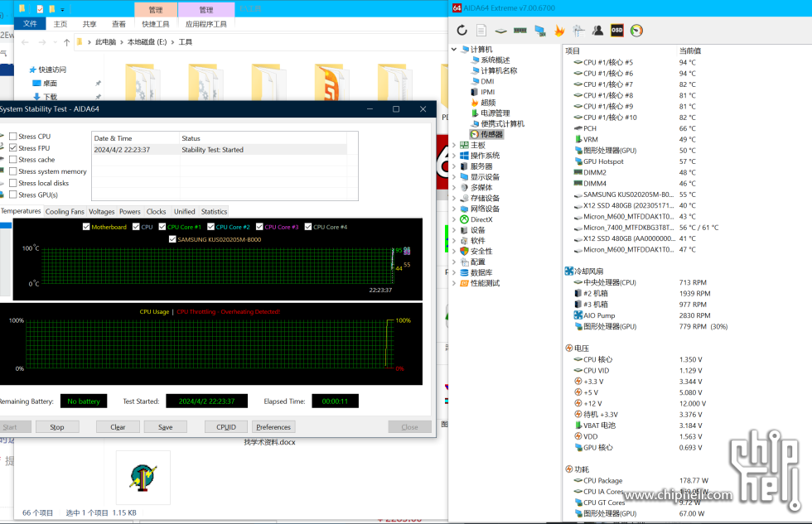Click the Stop button

click(x=57, y=427)
